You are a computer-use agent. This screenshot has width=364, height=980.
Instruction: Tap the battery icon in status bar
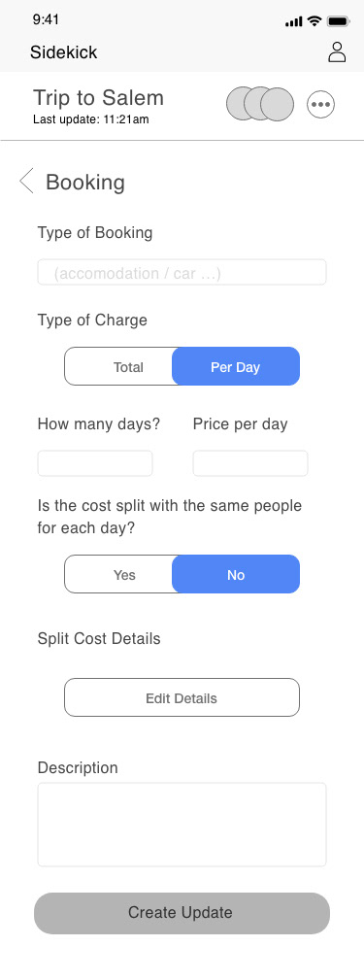338,21
